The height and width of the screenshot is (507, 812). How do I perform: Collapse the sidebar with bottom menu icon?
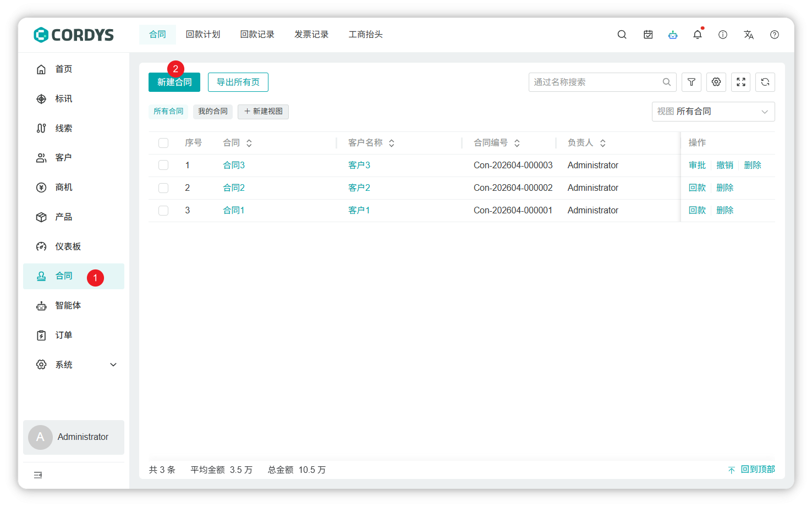tap(38, 475)
